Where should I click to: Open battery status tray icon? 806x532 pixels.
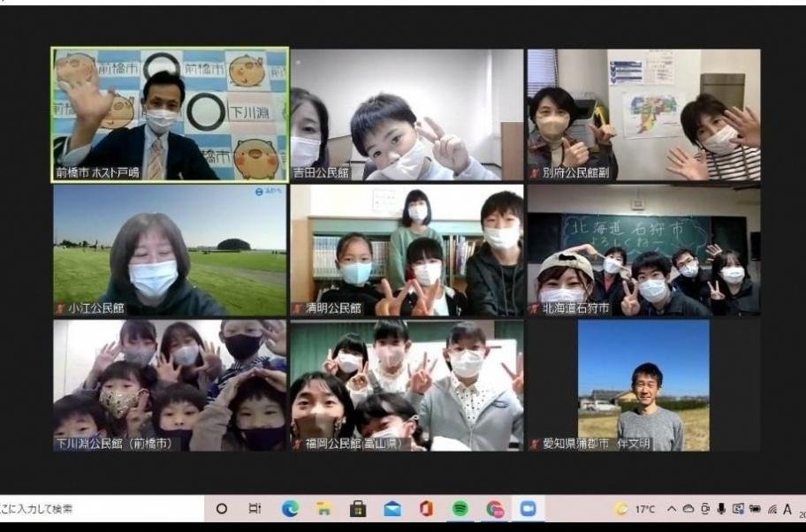tap(755, 509)
